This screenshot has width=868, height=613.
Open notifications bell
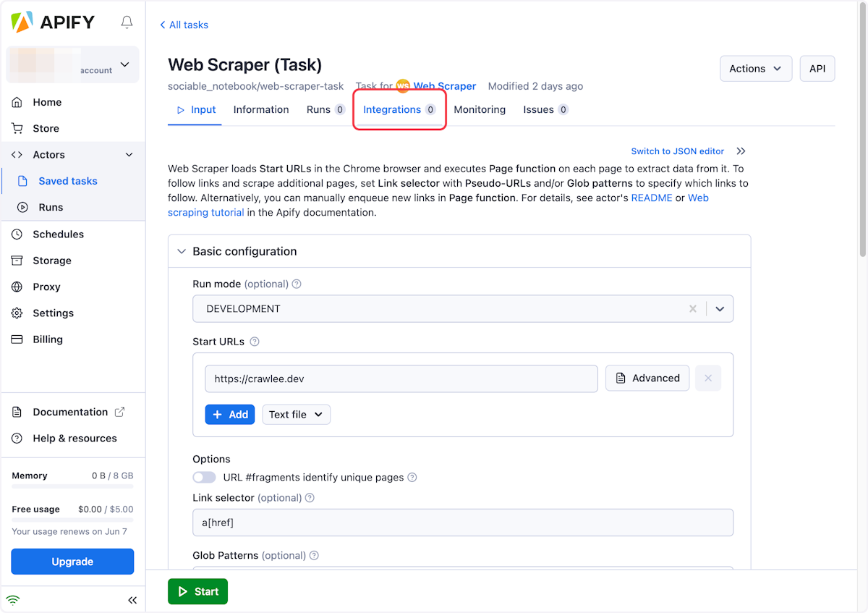point(127,22)
